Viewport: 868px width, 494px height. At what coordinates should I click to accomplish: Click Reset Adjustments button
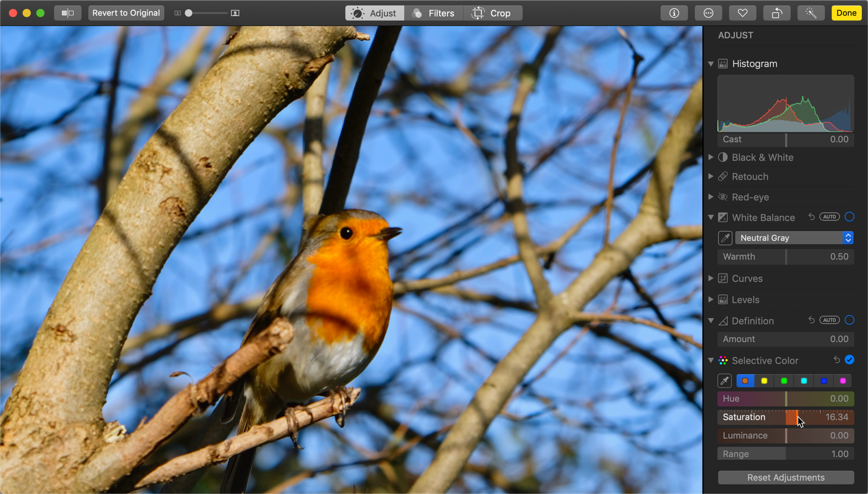click(x=786, y=478)
